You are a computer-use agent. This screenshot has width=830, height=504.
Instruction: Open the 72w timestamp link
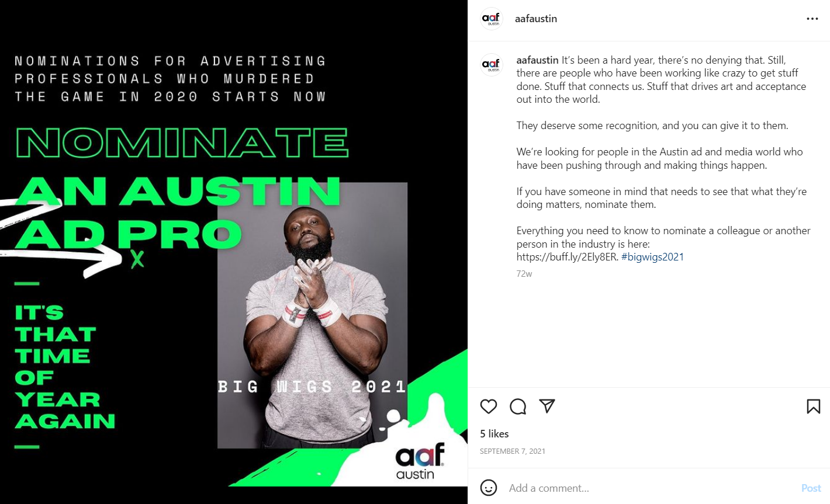[524, 274]
